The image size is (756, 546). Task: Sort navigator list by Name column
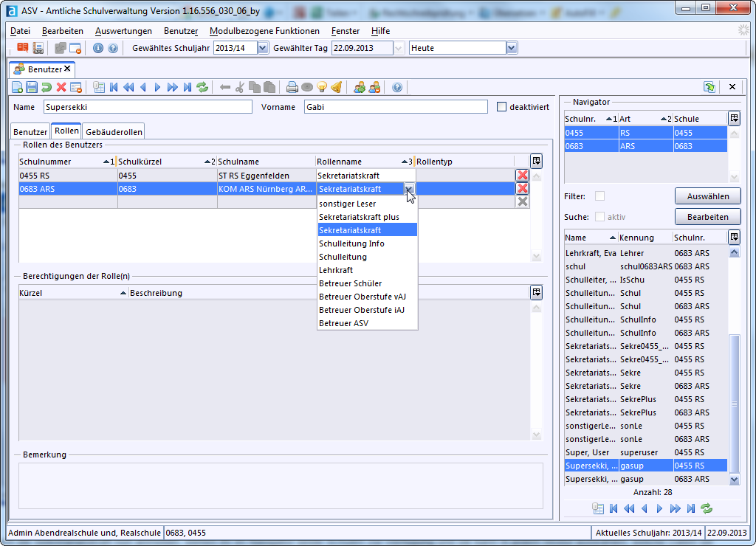(591, 238)
